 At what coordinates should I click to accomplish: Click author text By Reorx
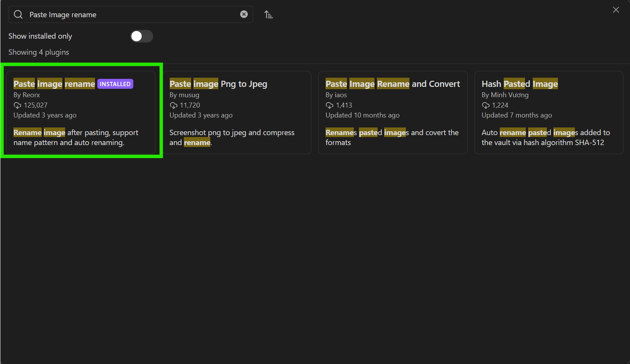tap(27, 95)
